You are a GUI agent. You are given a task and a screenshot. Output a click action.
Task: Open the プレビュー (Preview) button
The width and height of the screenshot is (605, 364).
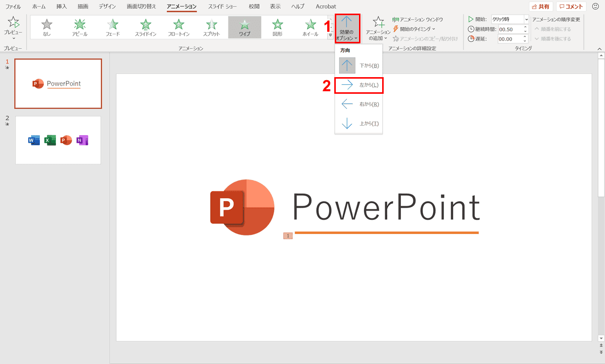[13, 28]
